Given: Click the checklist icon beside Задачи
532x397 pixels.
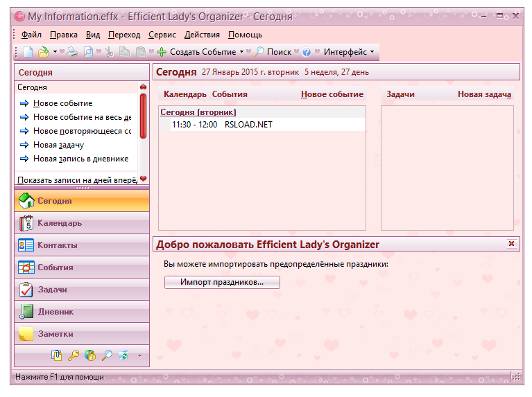Looking at the screenshot, I should tap(26, 290).
